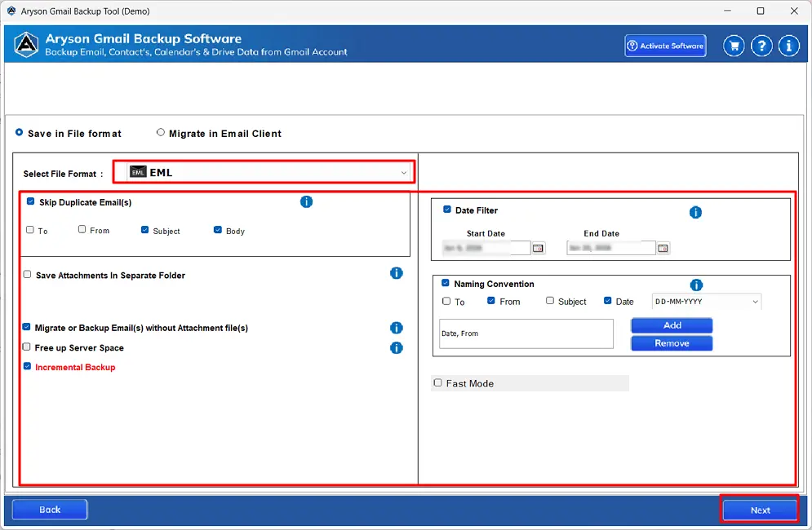
Task: Open the End Date calendar picker
Action: click(x=663, y=249)
